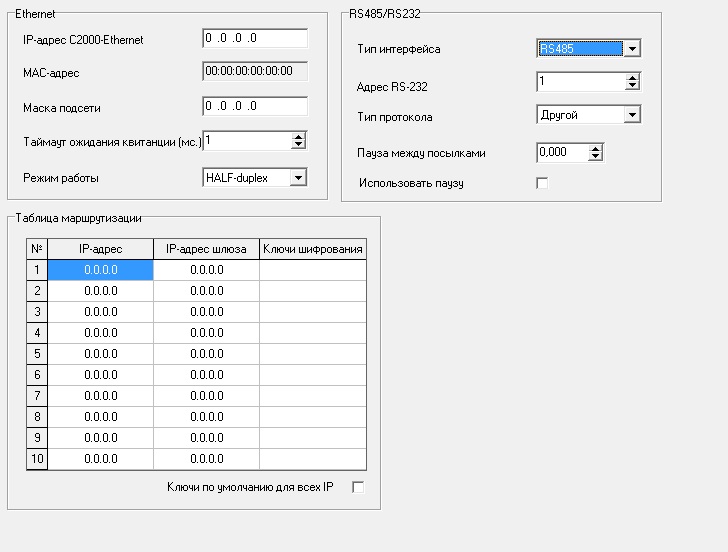Toggle Ключи по умолчанию для всех IP checkbox

(358, 487)
